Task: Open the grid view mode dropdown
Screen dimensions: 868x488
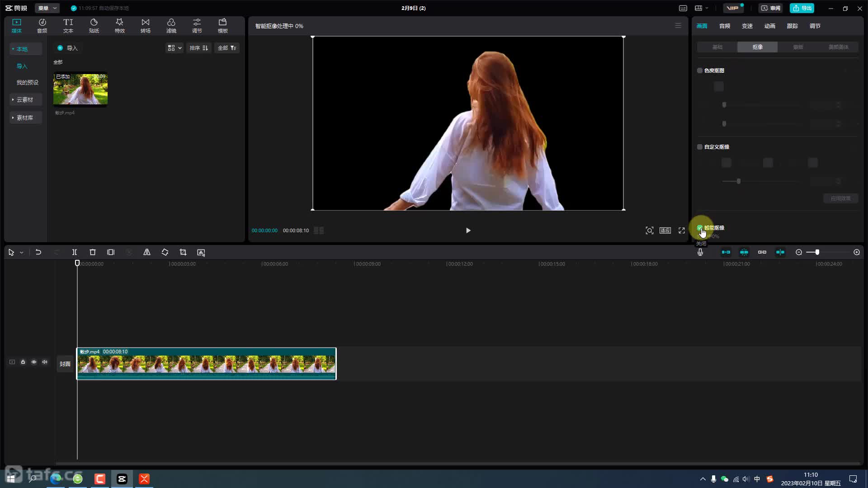Action: 175,48
